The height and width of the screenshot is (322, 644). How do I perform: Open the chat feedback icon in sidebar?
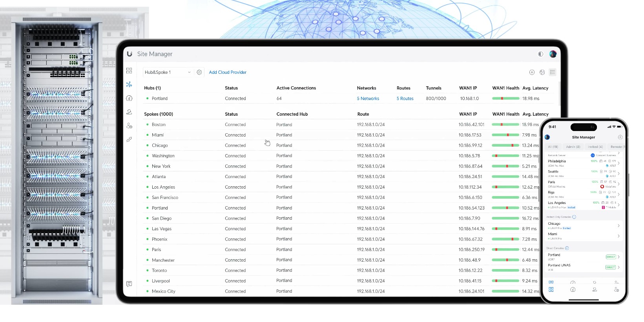129,284
